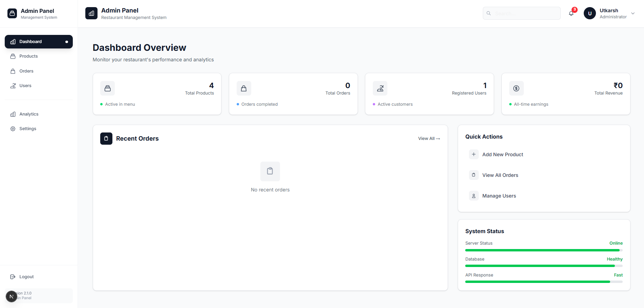Click the View All orders link
Viewport: 644px width, 308px height.
coord(429,139)
